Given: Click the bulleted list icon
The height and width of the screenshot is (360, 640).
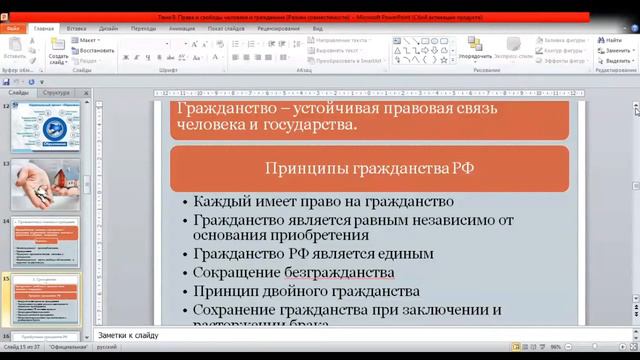Looking at the screenshot, I should click(236, 44).
